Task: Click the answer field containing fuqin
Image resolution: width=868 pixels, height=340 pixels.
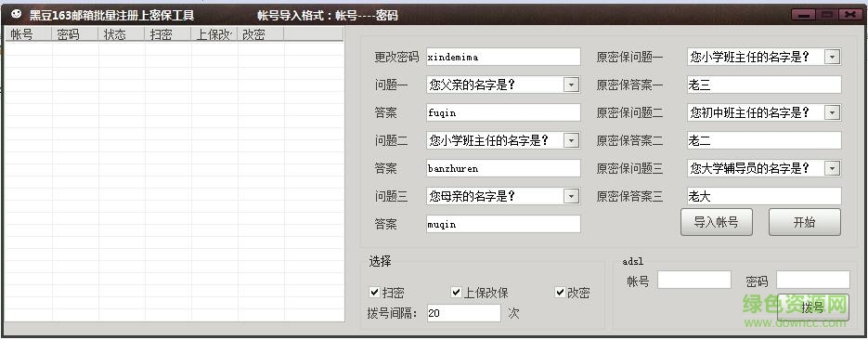Action: 503,112
